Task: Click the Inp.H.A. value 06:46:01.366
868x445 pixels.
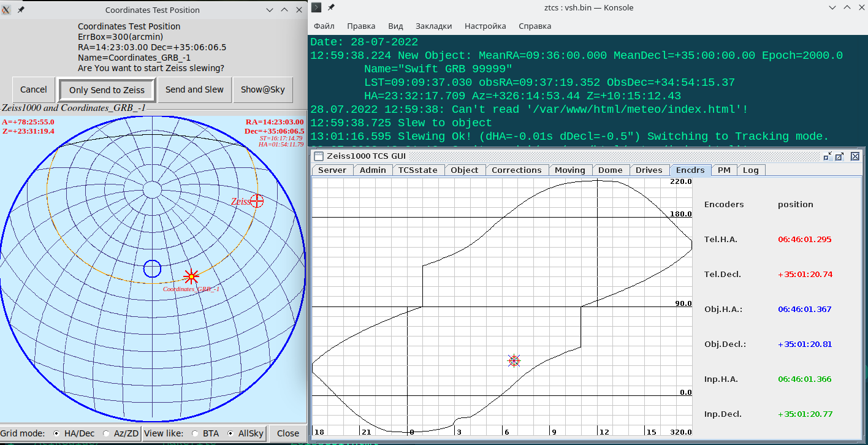Action: 805,379
